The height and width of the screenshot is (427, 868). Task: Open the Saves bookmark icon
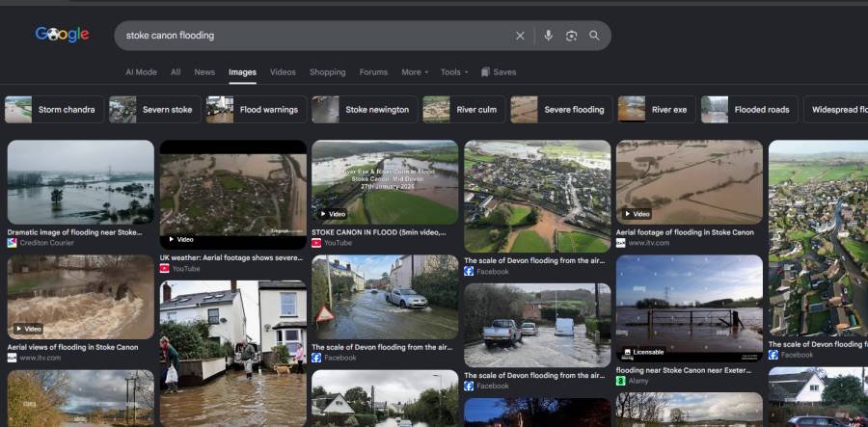(485, 72)
